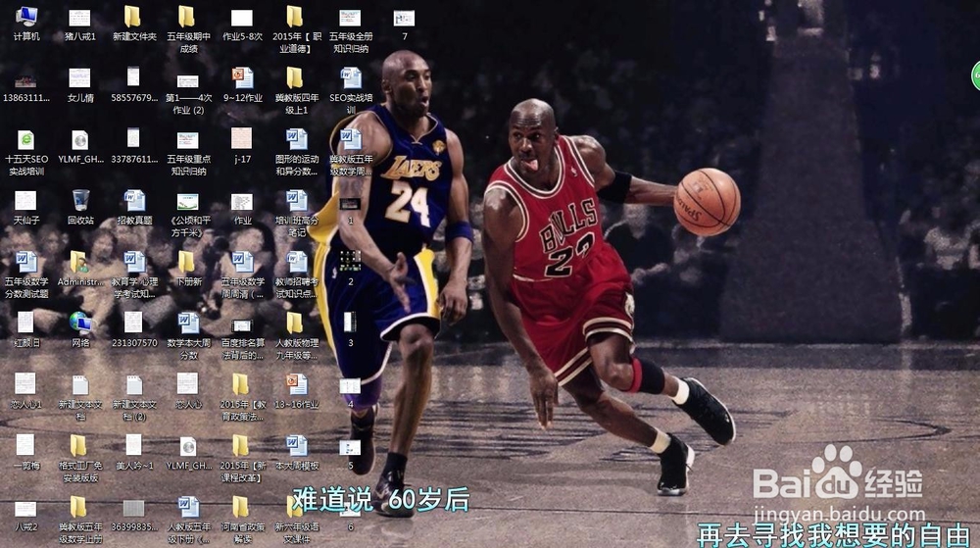This screenshot has width=980, height=548.
Task: Select the 13863111... image icon
Action: point(25,81)
